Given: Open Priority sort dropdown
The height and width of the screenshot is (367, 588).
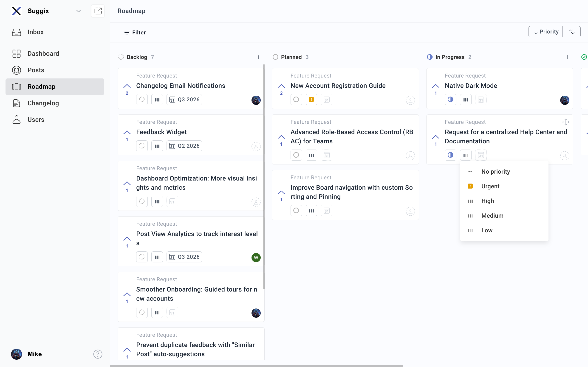Looking at the screenshot, I should tap(546, 32).
